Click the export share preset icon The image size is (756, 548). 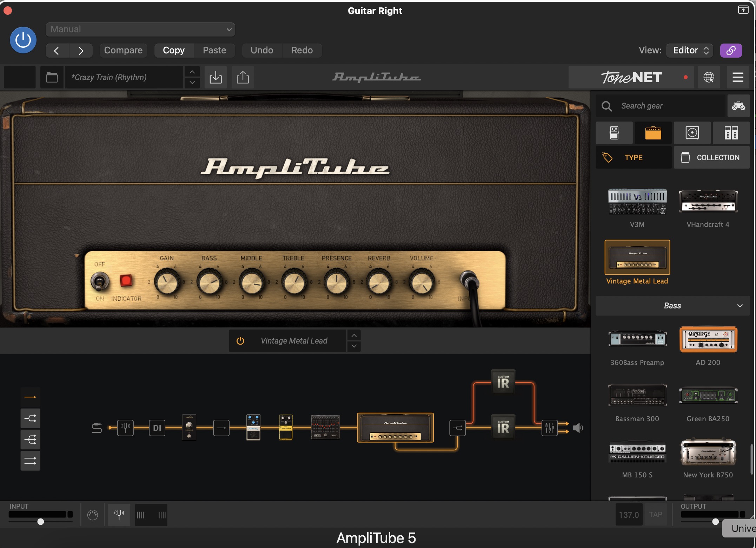coord(243,77)
